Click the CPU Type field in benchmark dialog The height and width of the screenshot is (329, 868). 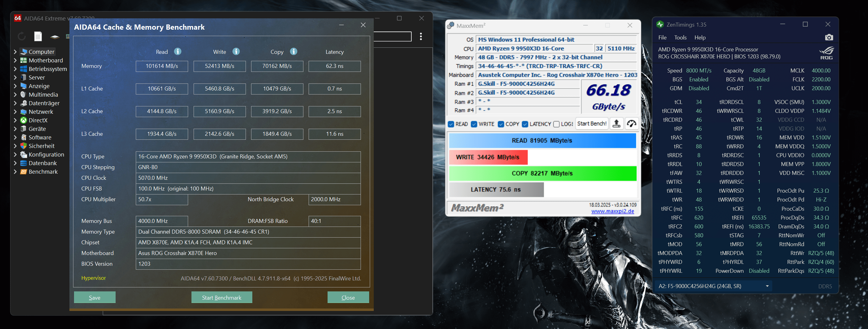(248, 157)
